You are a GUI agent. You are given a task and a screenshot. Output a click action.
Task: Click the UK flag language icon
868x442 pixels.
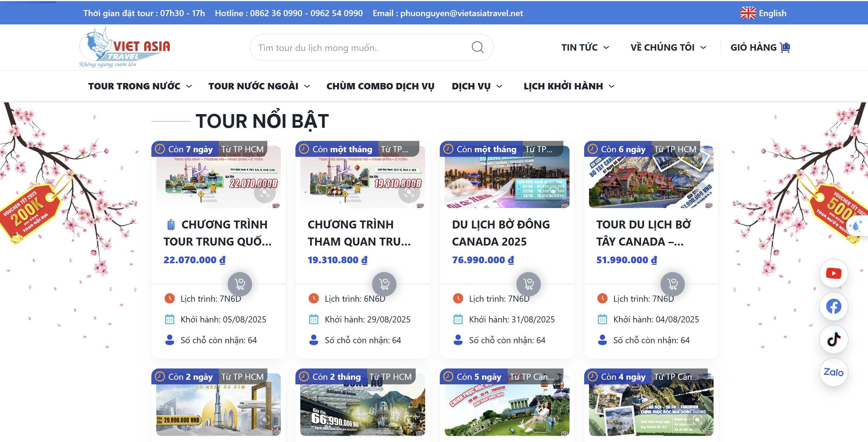click(x=748, y=13)
